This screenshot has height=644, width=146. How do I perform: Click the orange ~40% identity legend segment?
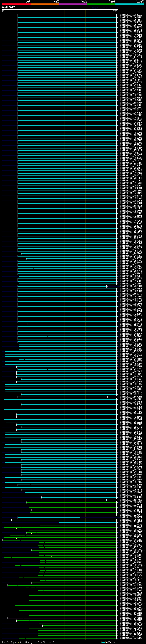tap(45, 4)
